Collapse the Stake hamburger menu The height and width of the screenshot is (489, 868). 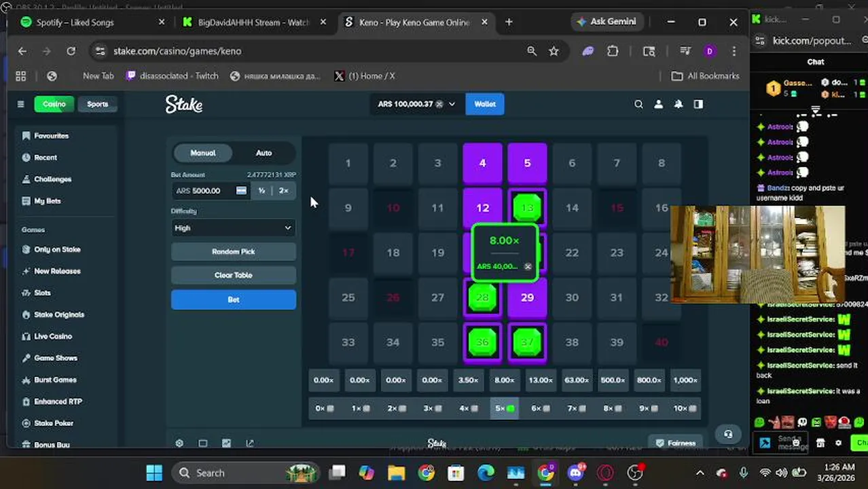pyautogui.click(x=20, y=104)
